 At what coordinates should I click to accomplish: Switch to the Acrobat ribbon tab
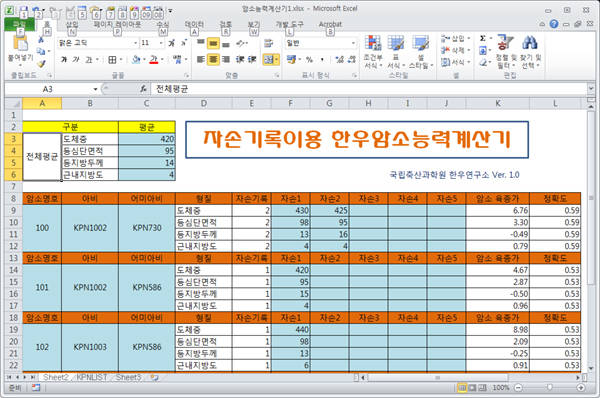click(x=330, y=24)
